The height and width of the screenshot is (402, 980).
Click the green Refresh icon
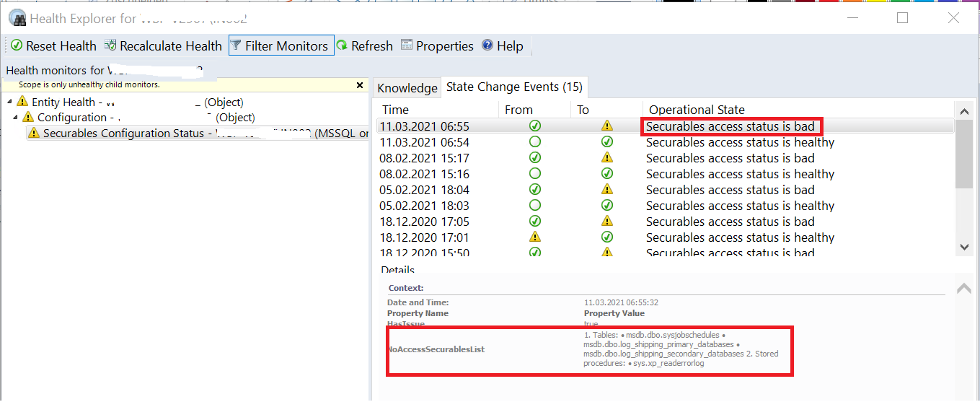[342, 46]
